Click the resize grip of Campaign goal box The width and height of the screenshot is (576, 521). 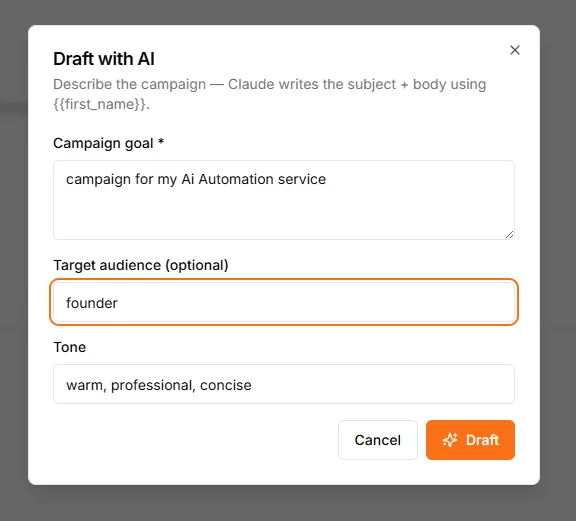click(509, 234)
